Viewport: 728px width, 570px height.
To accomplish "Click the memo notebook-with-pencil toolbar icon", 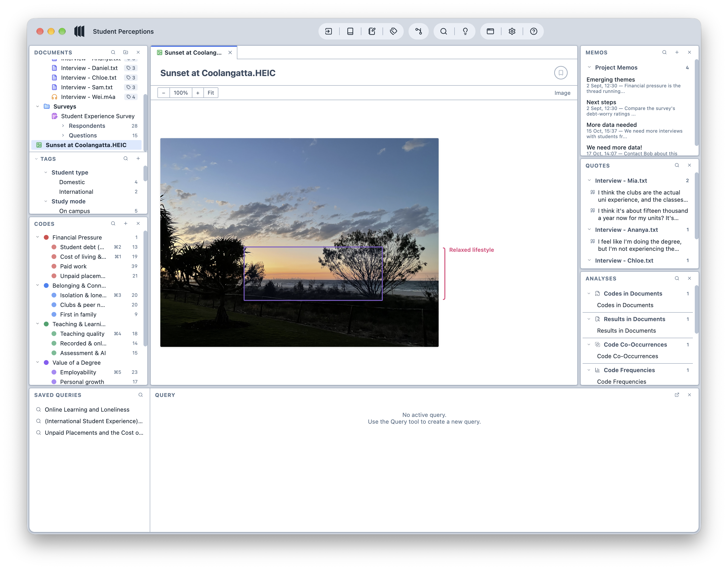I will coord(372,31).
